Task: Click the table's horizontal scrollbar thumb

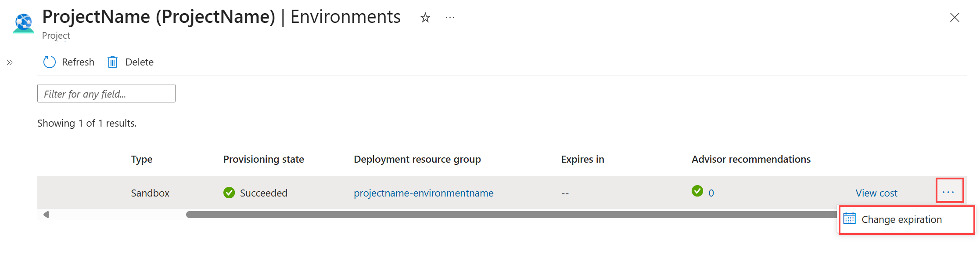Action: tap(509, 215)
